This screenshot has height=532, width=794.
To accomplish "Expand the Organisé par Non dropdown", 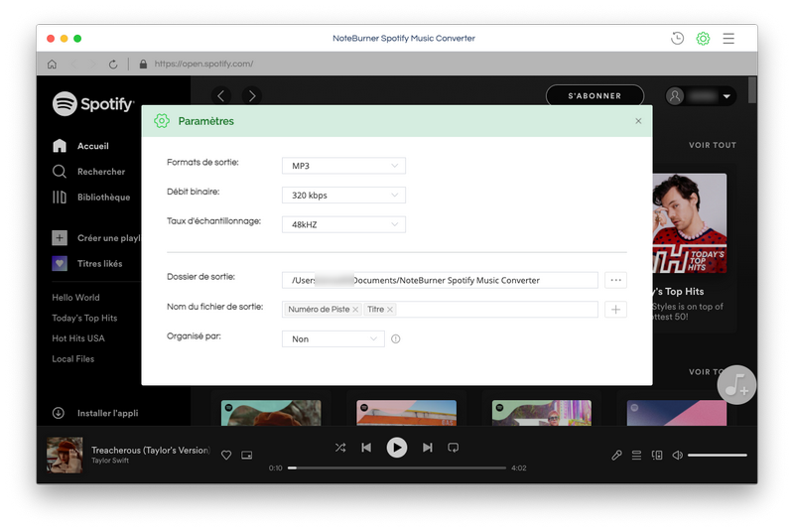I will click(332, 338).
